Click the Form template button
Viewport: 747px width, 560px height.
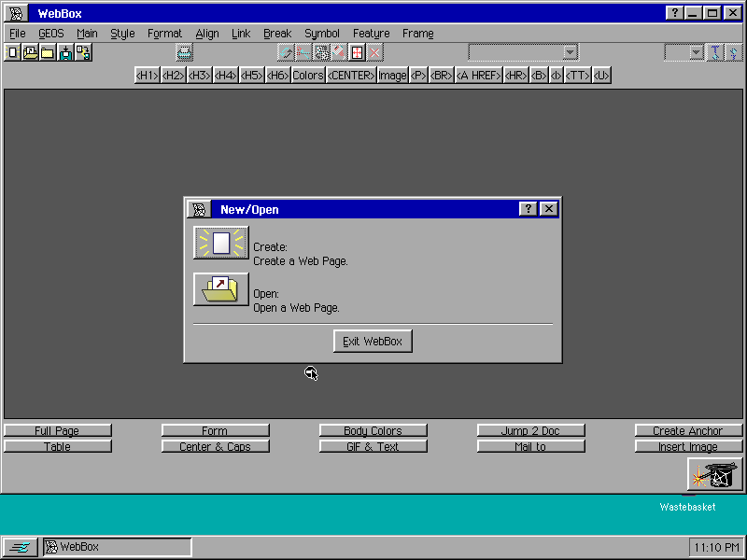(x=216, y=430)
